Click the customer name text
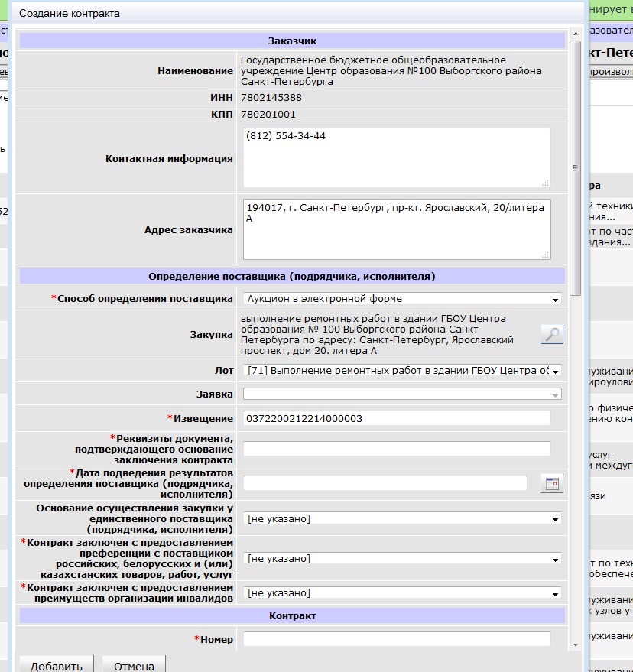 pos(391,70)
